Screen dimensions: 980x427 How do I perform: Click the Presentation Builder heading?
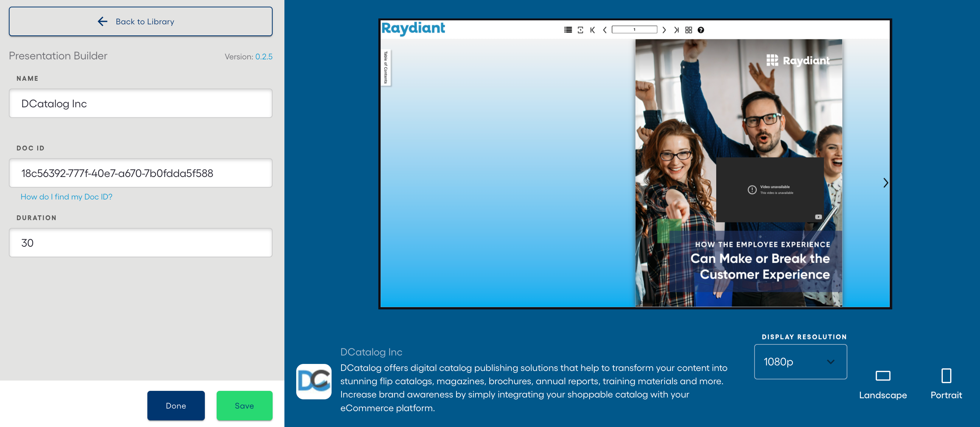[58, 56]
